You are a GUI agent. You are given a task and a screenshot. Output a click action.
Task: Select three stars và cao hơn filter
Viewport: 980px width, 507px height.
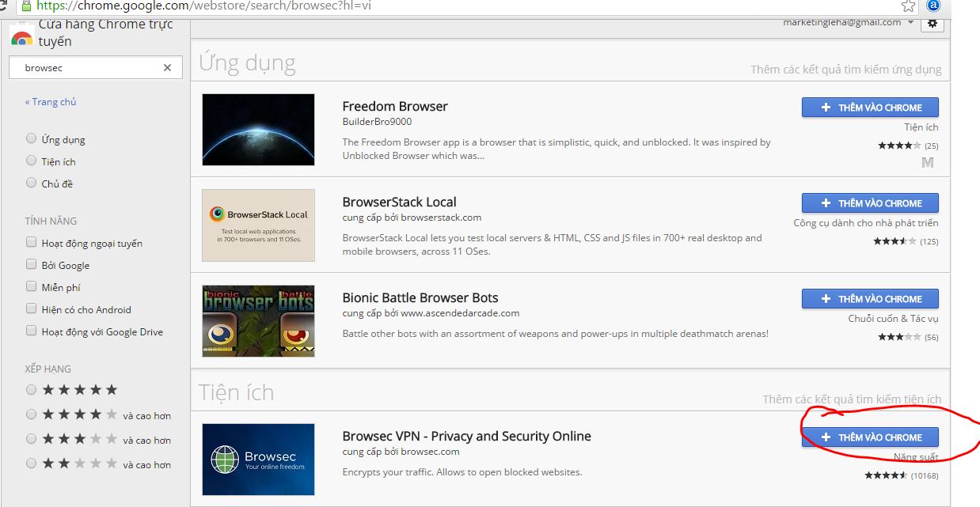(x=31, y=438)
